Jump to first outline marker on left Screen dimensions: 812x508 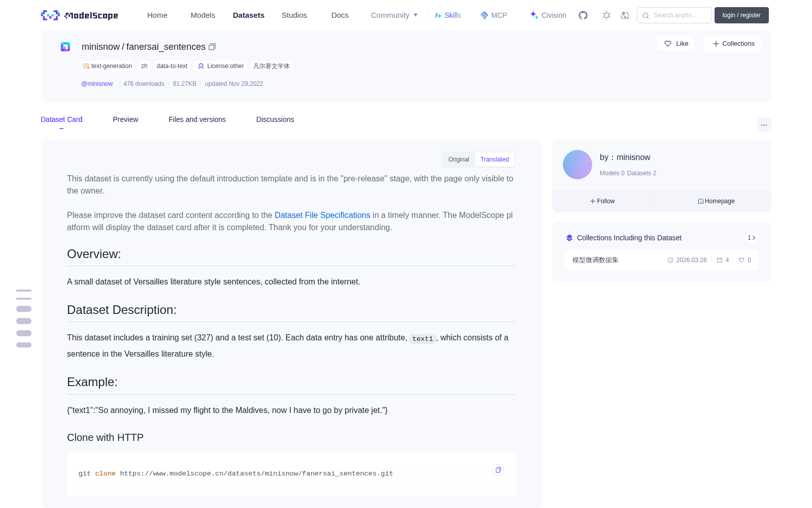click(x=24, y=291)
